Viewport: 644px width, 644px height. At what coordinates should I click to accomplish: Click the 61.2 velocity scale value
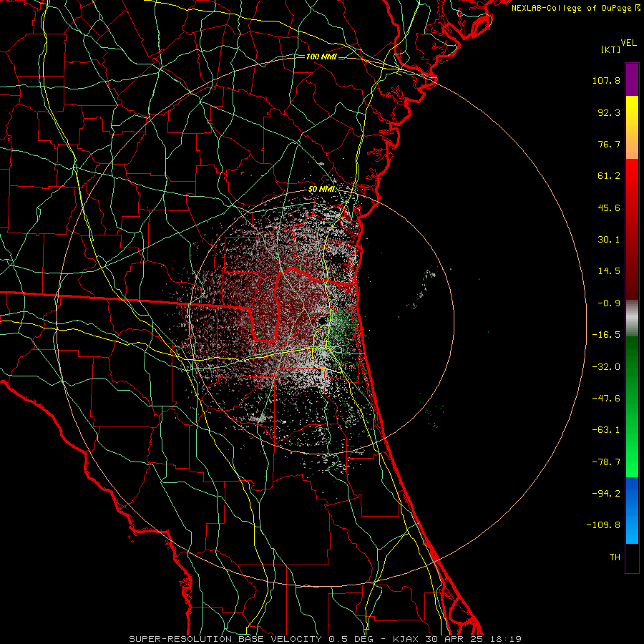pos(609,176)
